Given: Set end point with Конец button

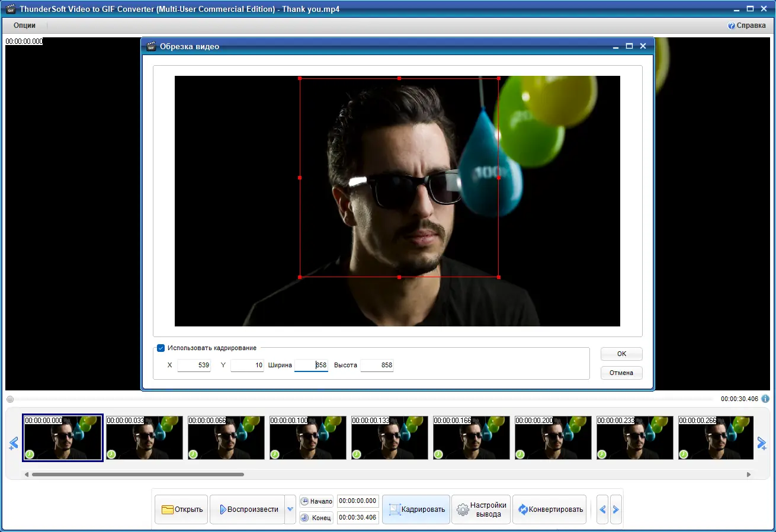Looking at the screenshot, I should (316, 518).
